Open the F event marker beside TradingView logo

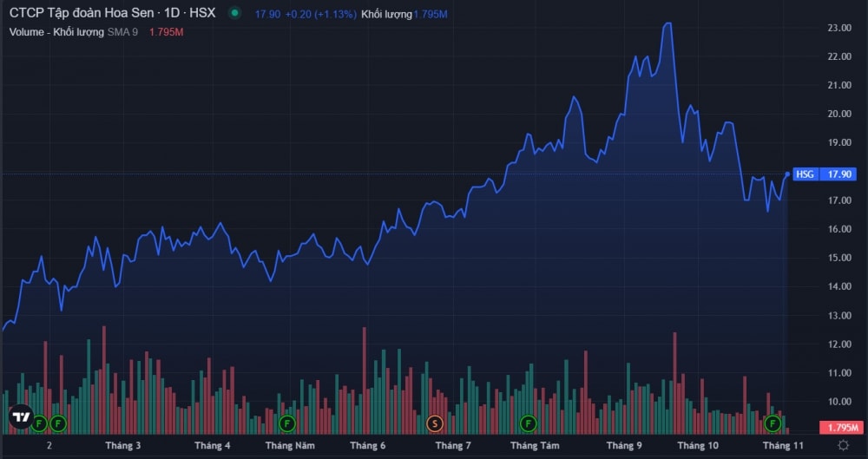coord(39,424)
